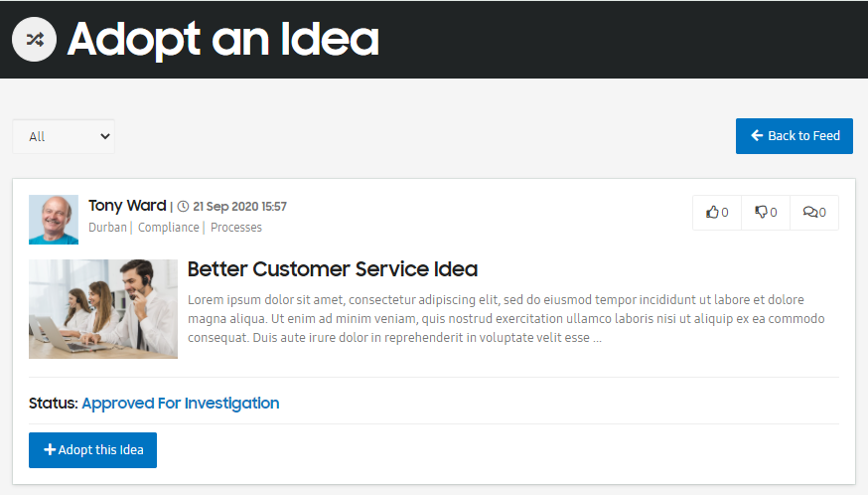Dislike the idea with thumbs down
Screen dimensions: 868x495
[x=766, y=213]
